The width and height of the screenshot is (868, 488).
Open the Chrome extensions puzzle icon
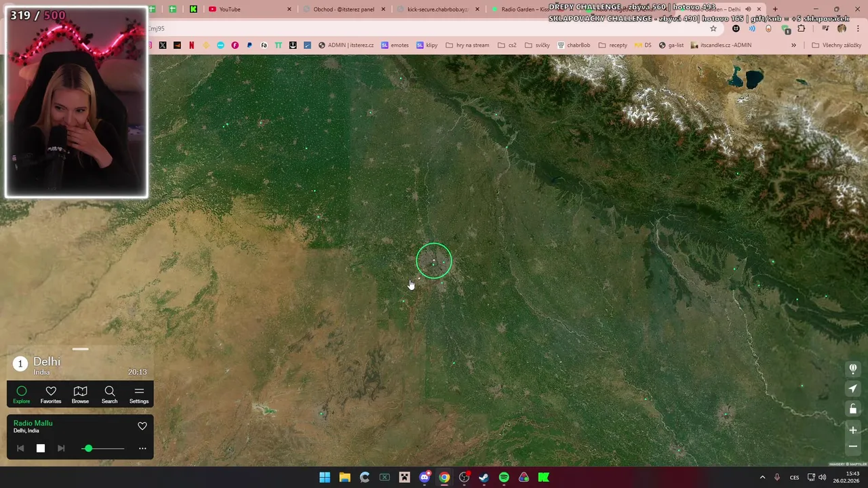(802, 28)
